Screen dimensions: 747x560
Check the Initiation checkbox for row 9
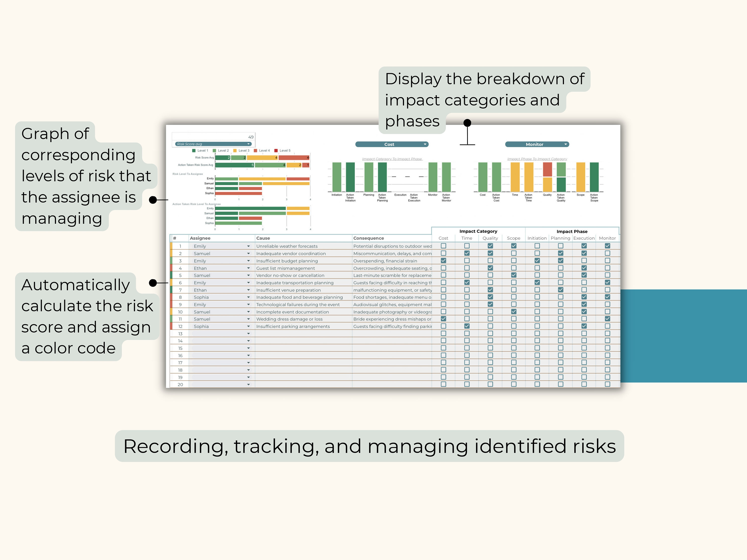pos(537,304)
